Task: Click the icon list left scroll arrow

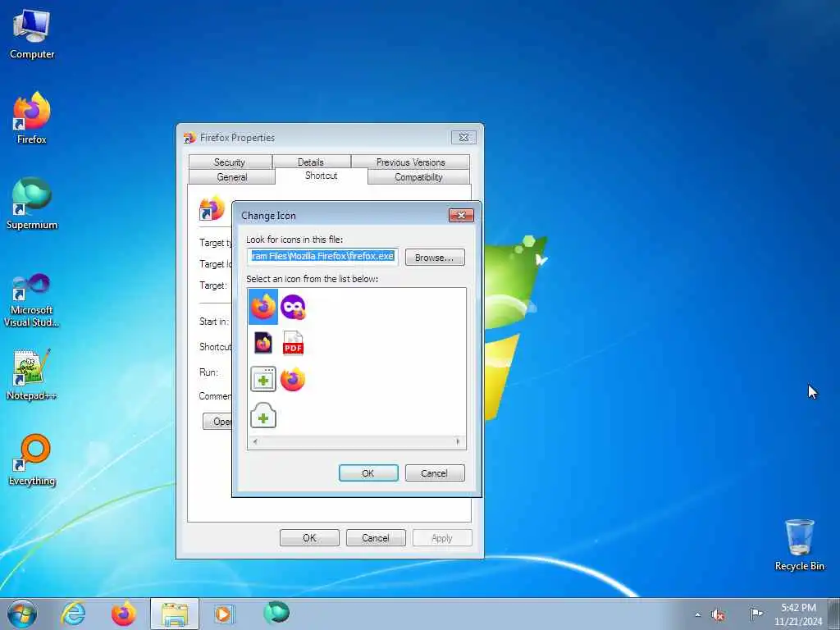Action: (x=255, y=441)
